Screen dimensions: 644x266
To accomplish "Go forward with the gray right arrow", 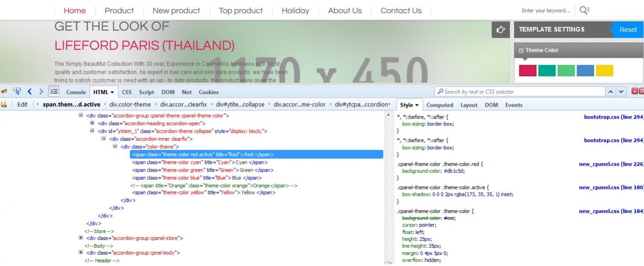I will point(42,92).
